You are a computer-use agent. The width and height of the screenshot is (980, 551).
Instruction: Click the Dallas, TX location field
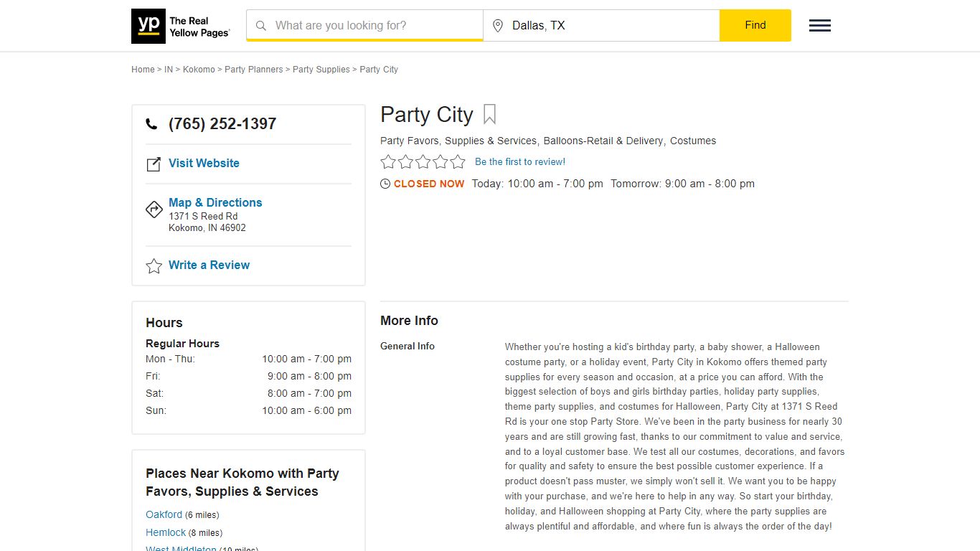[x=602, y=26]
